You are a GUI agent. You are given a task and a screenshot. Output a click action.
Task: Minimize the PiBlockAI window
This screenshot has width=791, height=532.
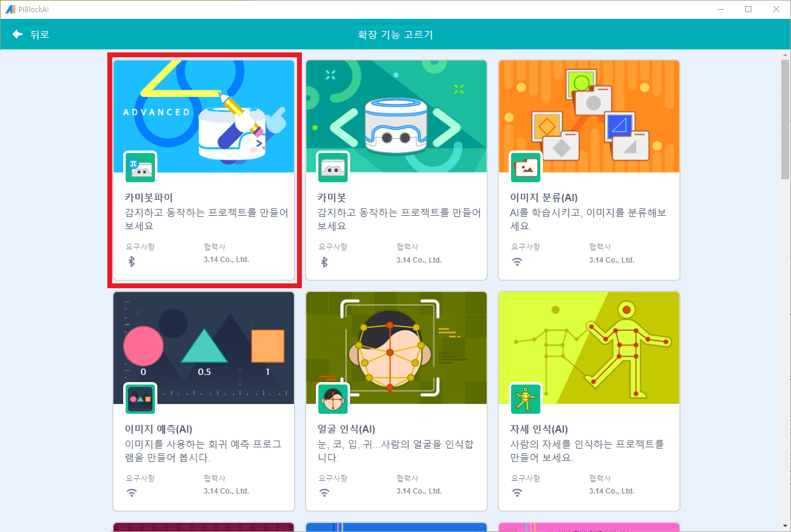point(721,9)
